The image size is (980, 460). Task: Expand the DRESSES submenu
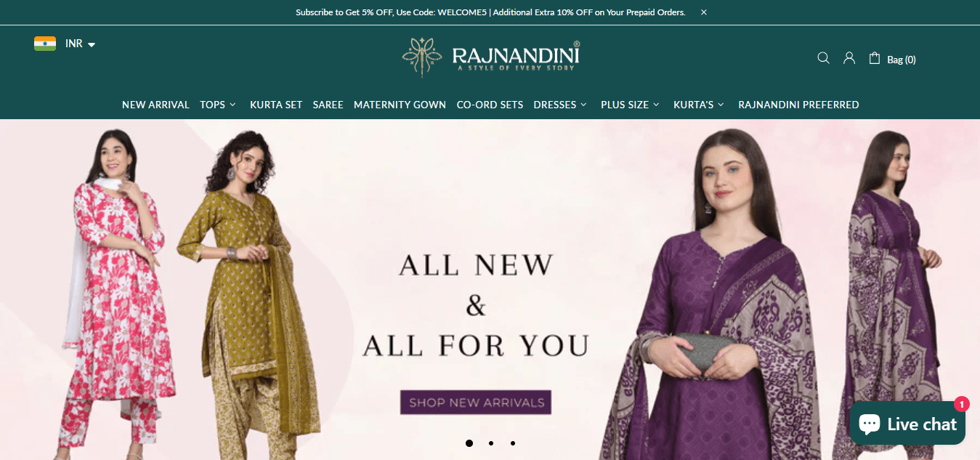(x=560, y=105)
